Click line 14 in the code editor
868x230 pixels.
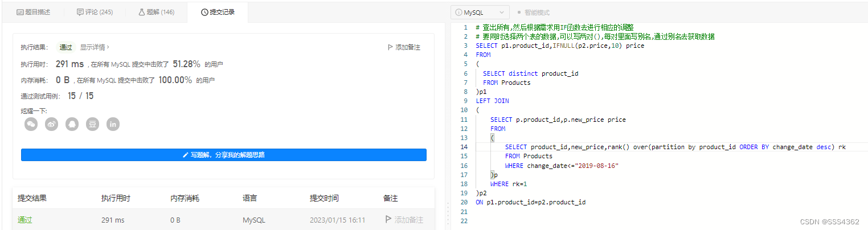tap(627, 147)
